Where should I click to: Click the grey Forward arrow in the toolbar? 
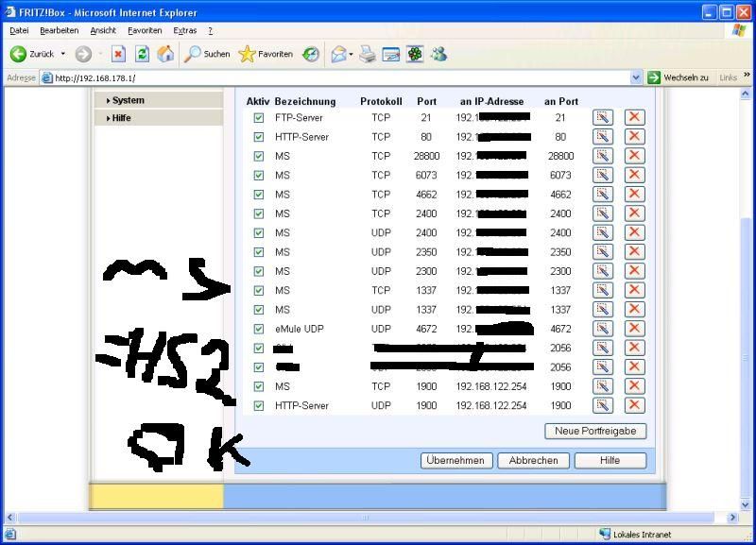(83, 54)
